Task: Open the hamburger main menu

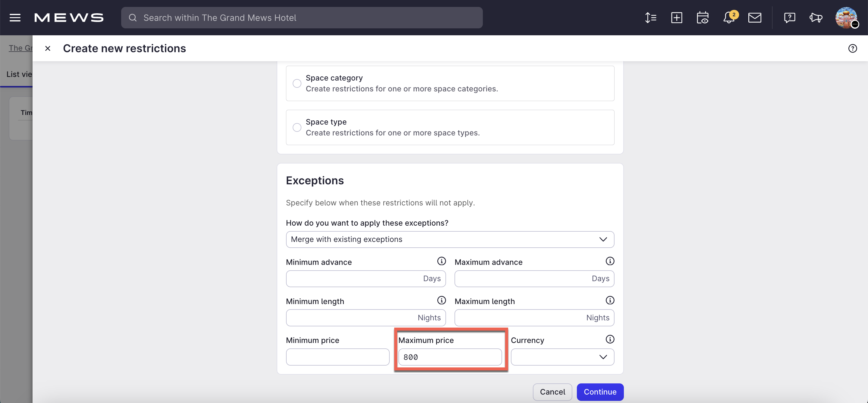Action: pyautogui.click(x=15, y=17)
